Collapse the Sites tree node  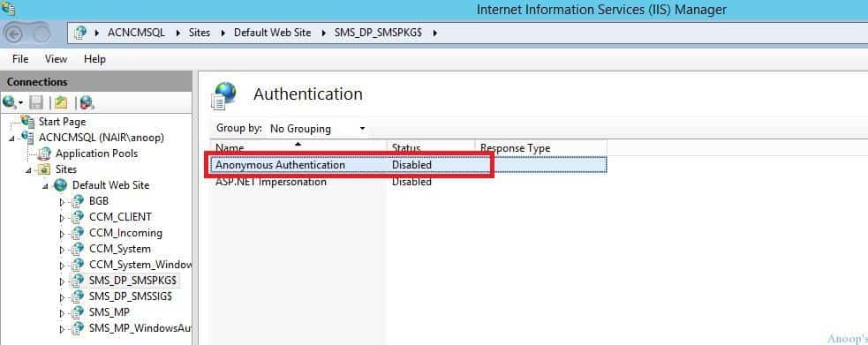click(x=29, y=169)
